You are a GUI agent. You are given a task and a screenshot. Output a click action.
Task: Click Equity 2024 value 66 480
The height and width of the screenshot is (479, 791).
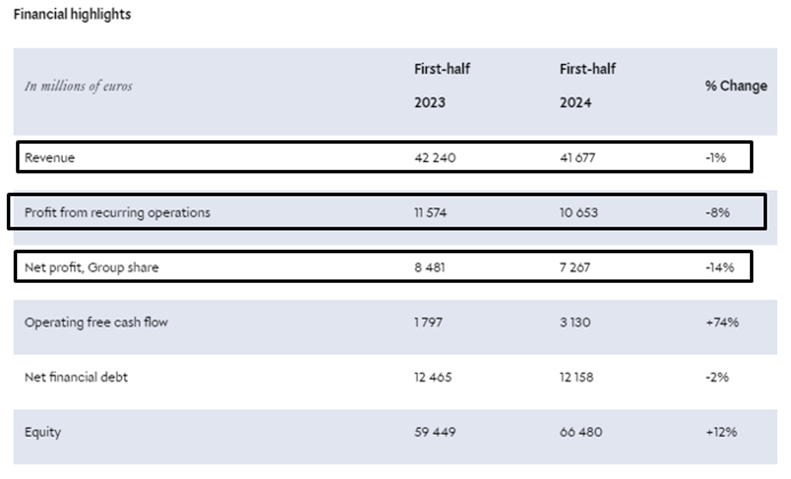click(581, 433)
